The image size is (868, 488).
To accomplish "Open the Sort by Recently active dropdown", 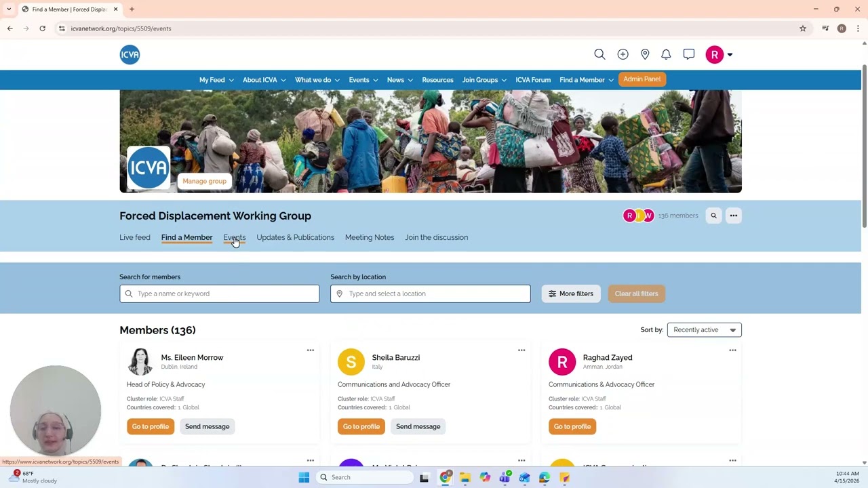I will tap(704, 330).
